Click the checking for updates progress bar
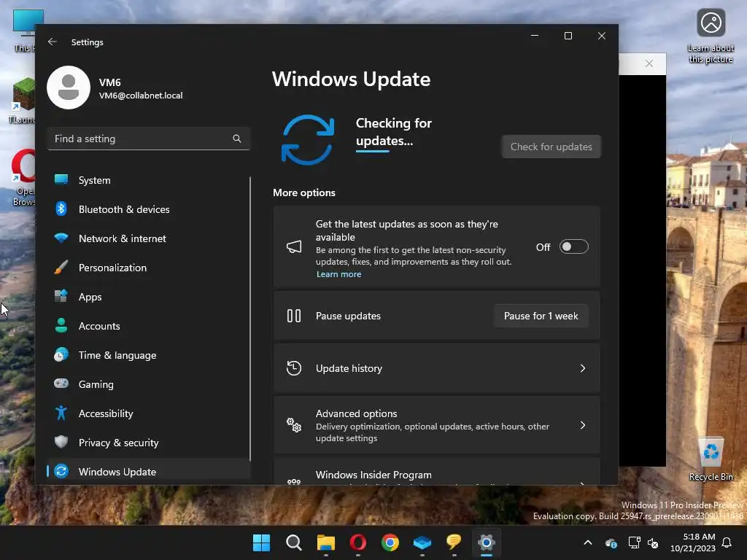Viewport: 747px width, 560px height. click(x=373, y=151)
